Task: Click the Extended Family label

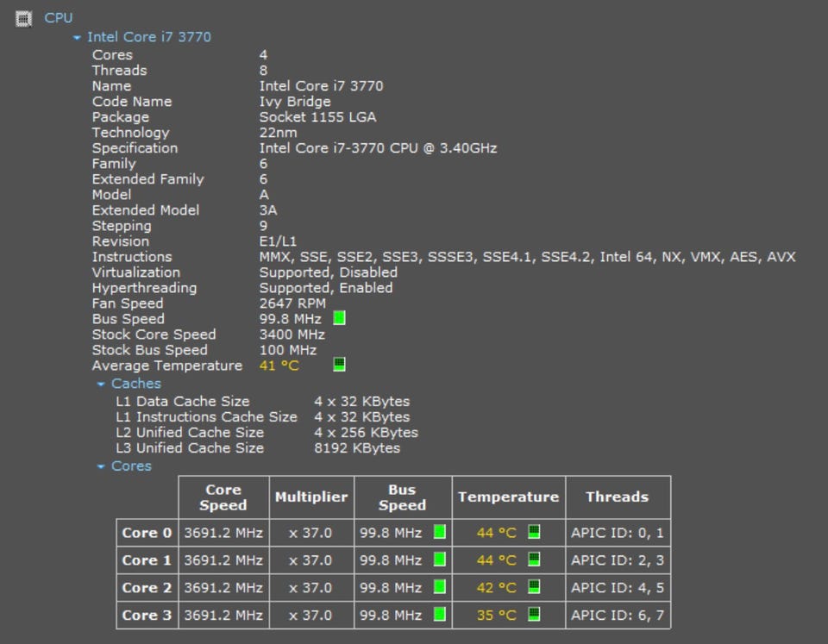Action: [x=147, y=179]
